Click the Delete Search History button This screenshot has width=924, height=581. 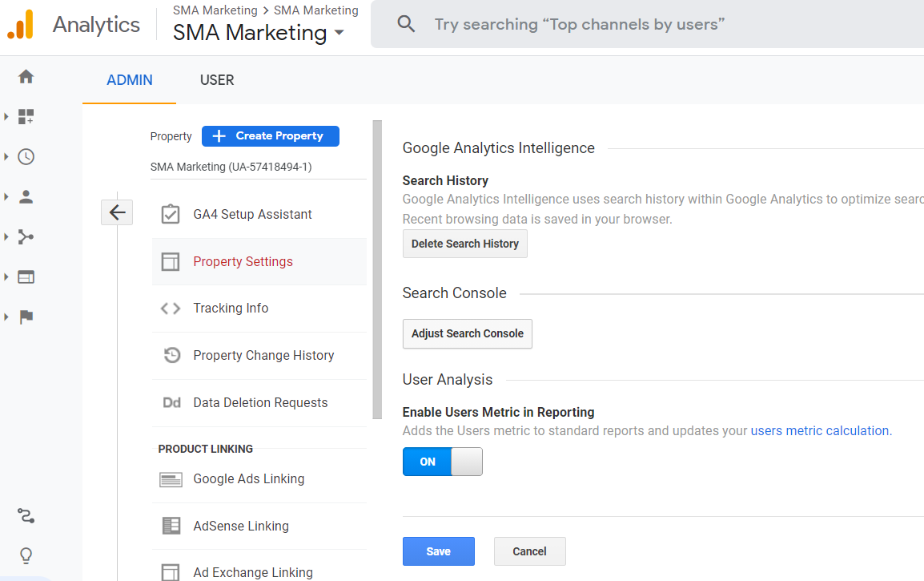[464, 244]
